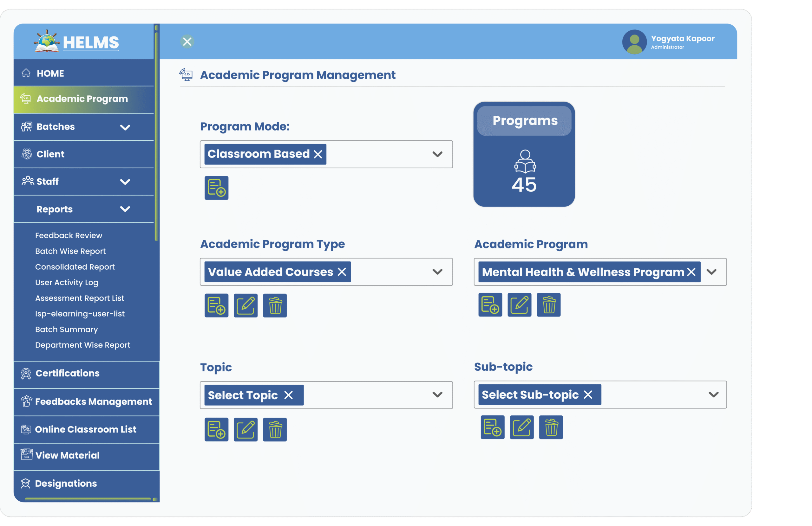Open the Sub-topic dropdown arrow

point(713,394)
